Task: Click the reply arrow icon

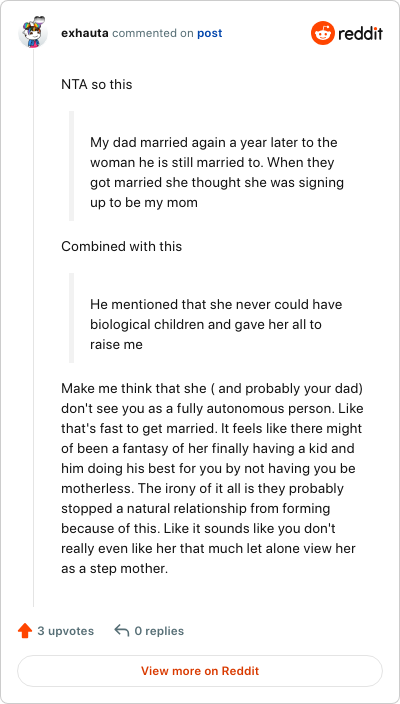Action: (x=122, y=630)
